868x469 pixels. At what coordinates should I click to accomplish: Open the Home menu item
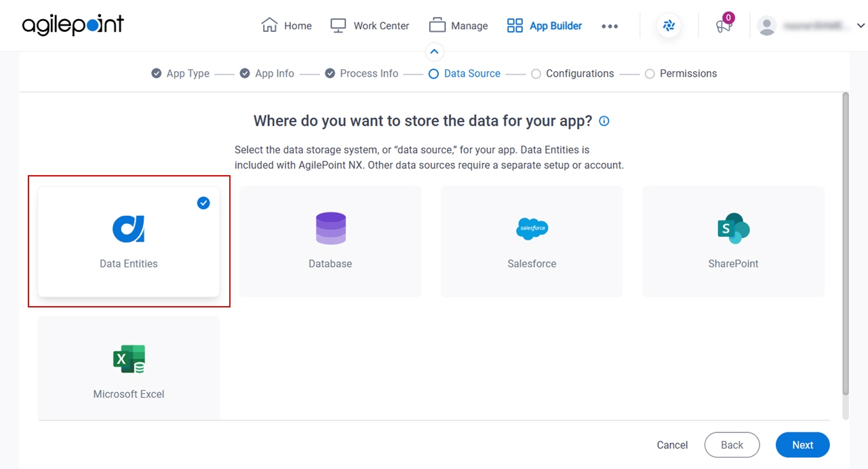287,26
